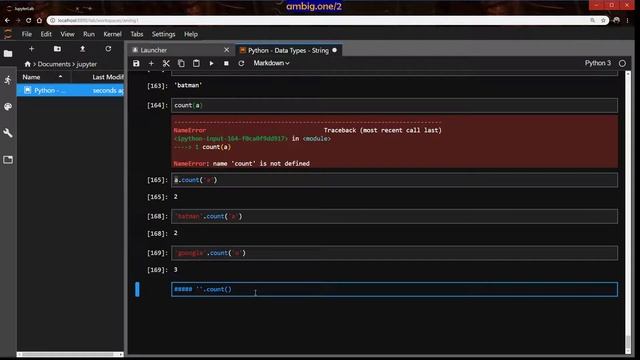
Task: Reload the browser page
Action: click(x=29, y=20)
